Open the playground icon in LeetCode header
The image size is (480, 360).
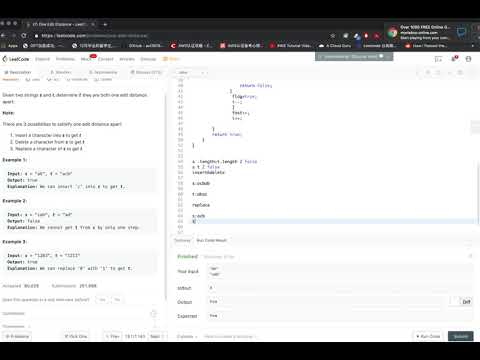[x=438, y=59]
